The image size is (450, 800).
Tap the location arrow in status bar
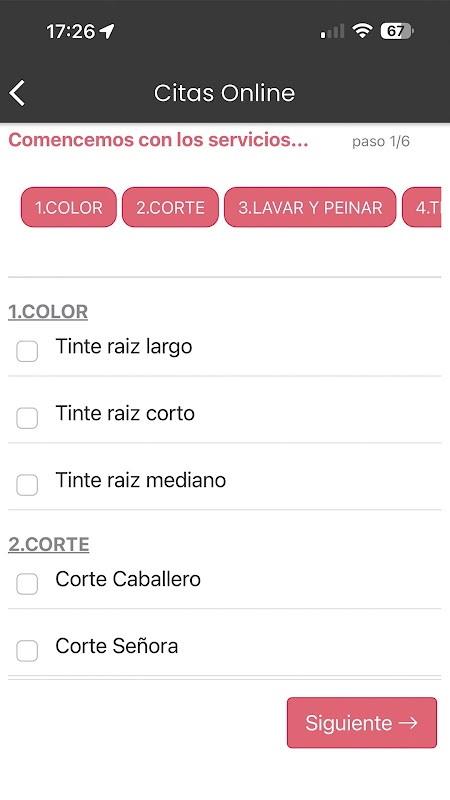tap(107, 32)
